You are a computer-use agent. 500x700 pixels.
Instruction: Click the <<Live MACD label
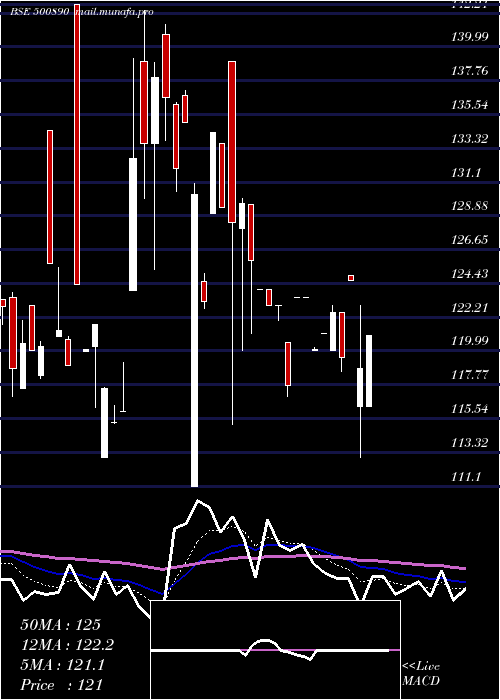421,674
